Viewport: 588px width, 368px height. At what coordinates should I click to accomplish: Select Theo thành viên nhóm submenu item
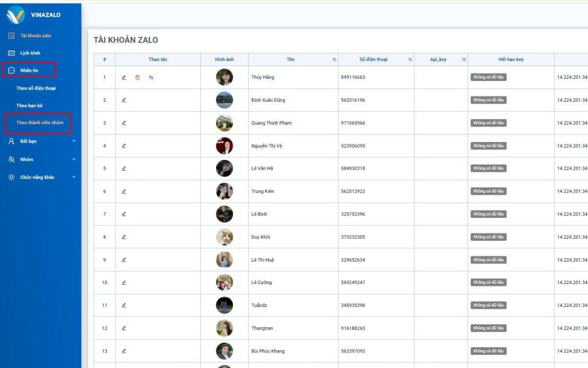pos(40,122)
